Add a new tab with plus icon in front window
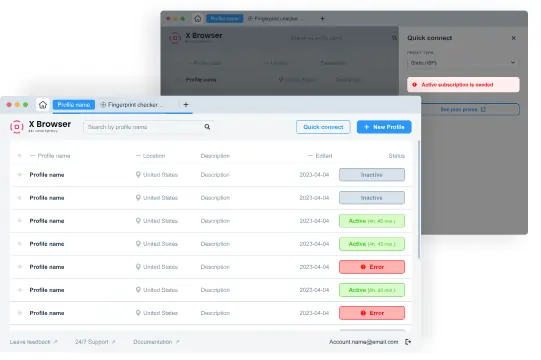Screen dimensions: 541x360 (186, 105)
